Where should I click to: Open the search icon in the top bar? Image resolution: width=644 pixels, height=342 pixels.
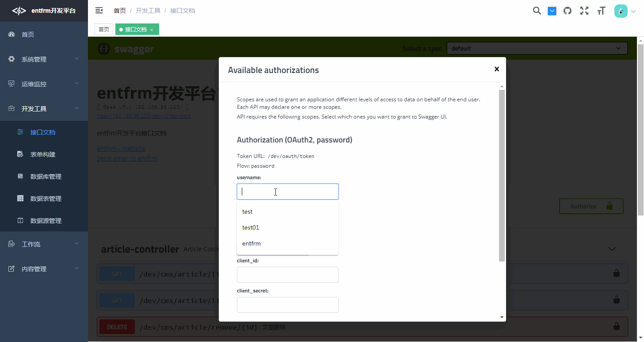[x=537, y=11]
